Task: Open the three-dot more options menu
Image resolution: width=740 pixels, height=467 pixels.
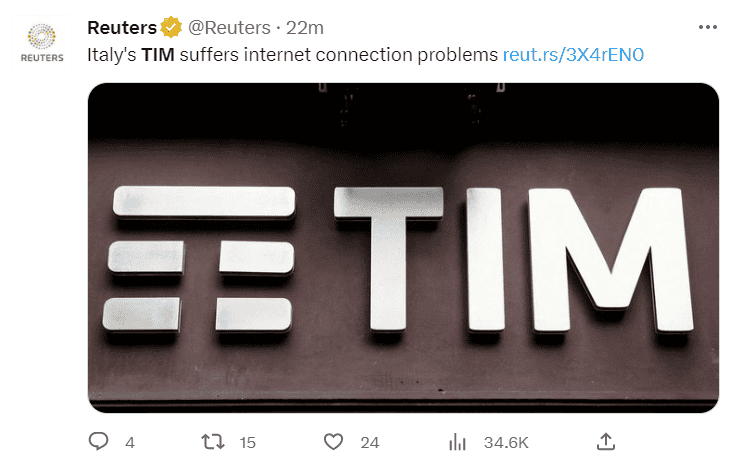Action: (708, 27)
